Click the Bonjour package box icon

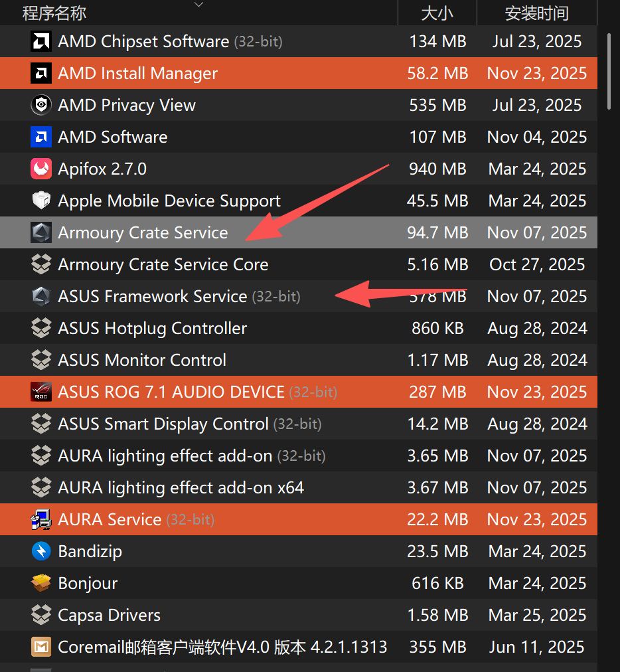(x=41, y=583)
